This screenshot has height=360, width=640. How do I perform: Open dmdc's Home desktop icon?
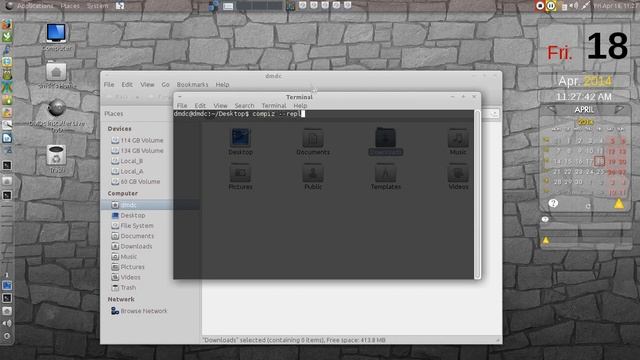tap(56, 76)
